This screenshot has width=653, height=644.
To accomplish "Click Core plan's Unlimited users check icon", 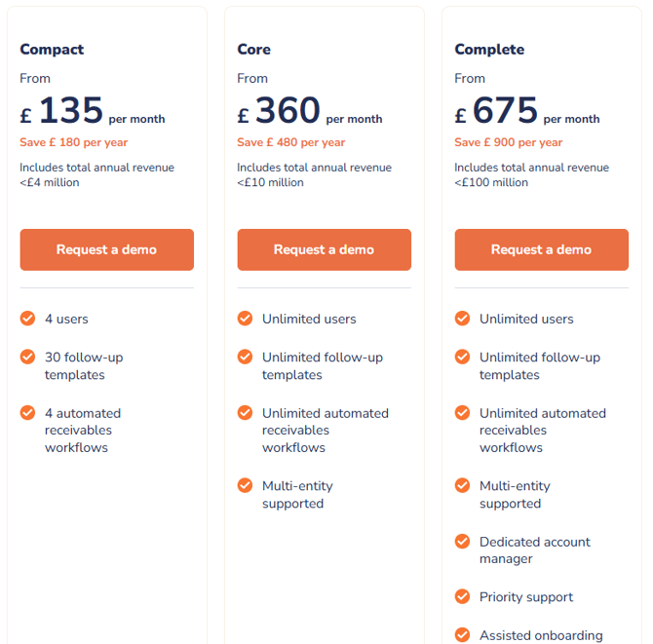I will point(245,319).
